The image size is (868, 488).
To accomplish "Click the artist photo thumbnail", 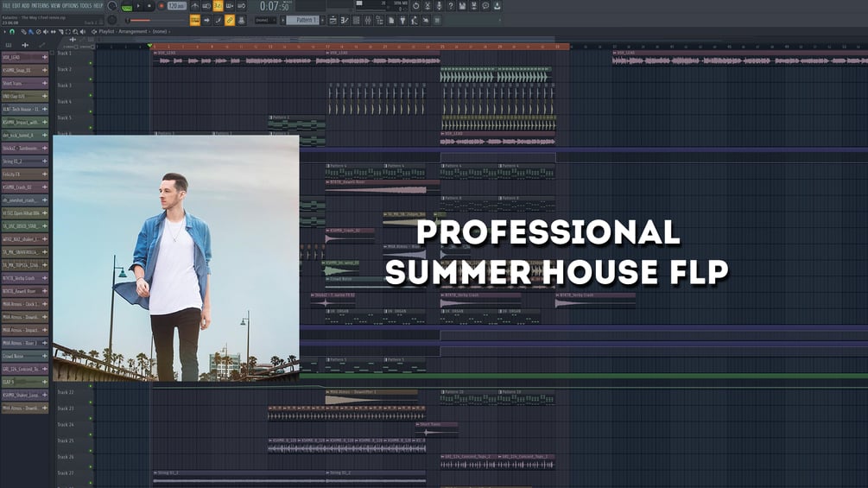I will click(176, 258).
